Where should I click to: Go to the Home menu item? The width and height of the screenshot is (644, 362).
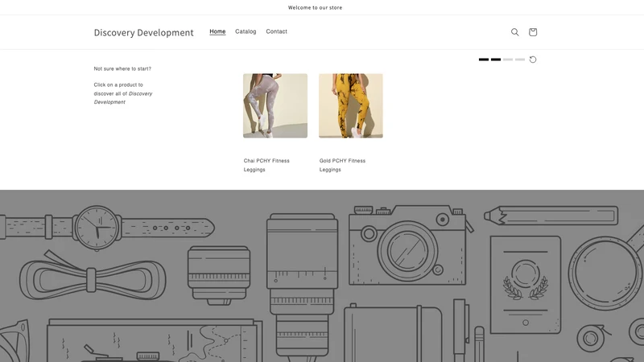pyautogui.click(x=217, y=31)
